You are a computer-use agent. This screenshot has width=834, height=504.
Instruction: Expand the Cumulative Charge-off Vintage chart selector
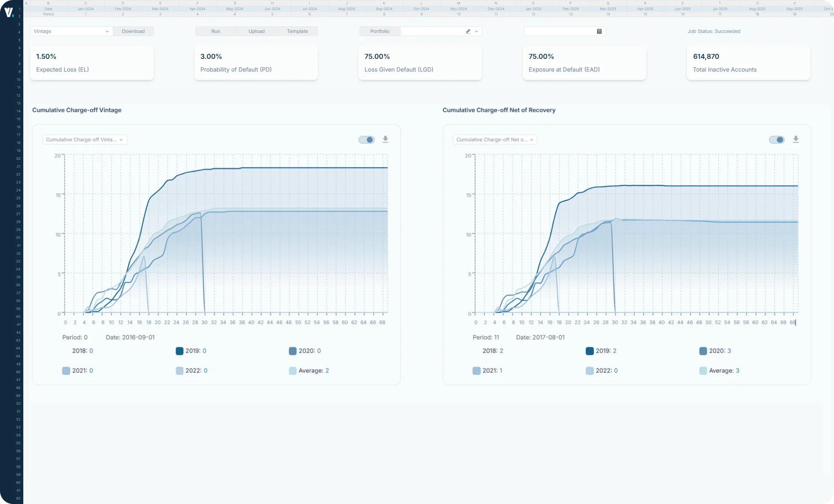pyautogui.click(x=84, y=139)
